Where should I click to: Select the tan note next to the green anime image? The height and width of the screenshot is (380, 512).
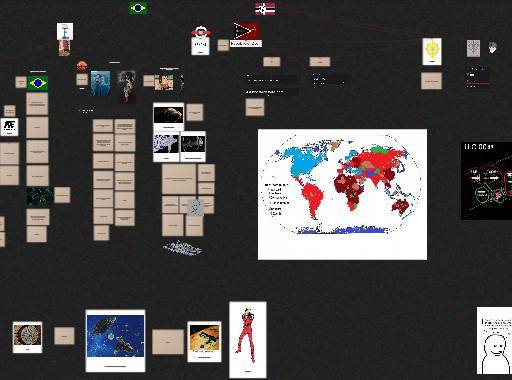pos(149,81)
